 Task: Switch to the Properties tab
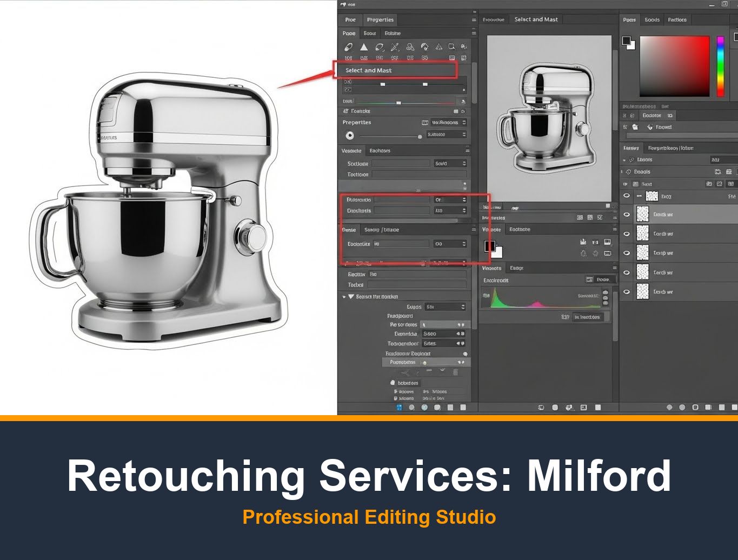pos(380,19)
